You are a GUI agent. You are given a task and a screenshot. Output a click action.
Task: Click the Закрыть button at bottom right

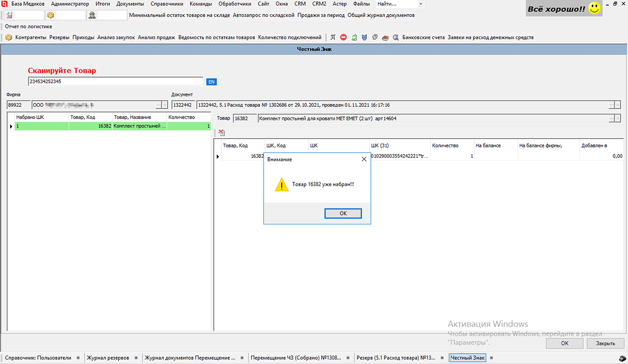click(605, 343)
